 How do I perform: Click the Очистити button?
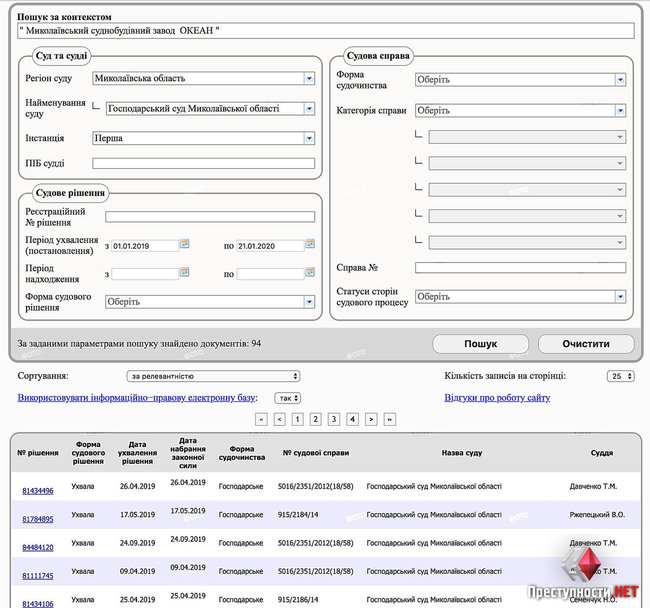coord(586,344)
